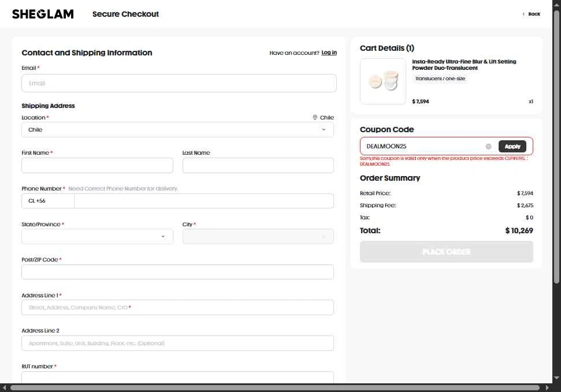Viewport: 561px width, 392px height.
Task: Click the Insta-Ready Setting Powder product title
Action: 464,65
